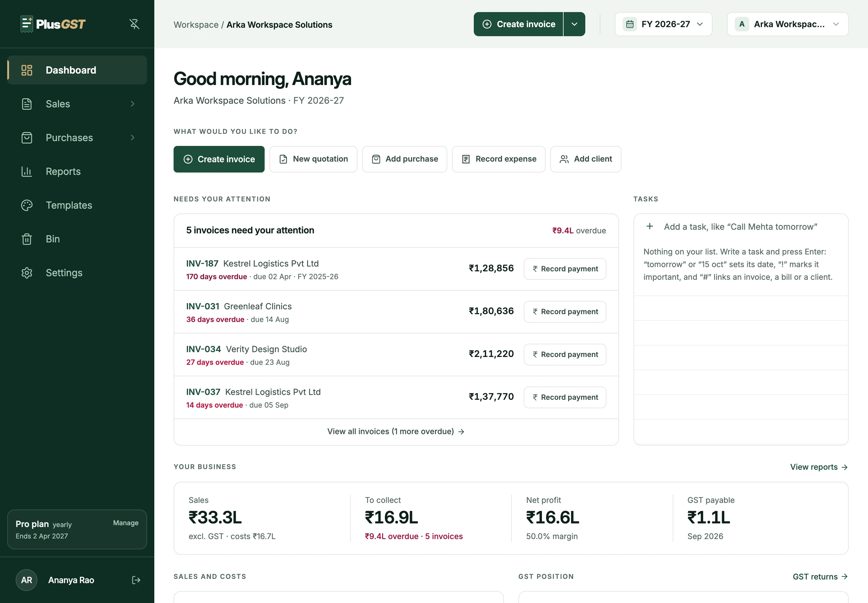
Task: Open invoice INV-037
Action: click(203, 392)
